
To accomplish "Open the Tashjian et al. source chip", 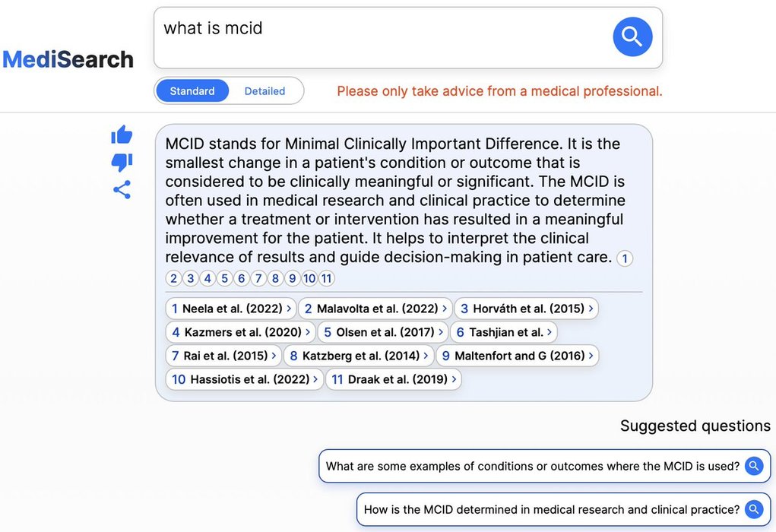I will pos(504,332).
